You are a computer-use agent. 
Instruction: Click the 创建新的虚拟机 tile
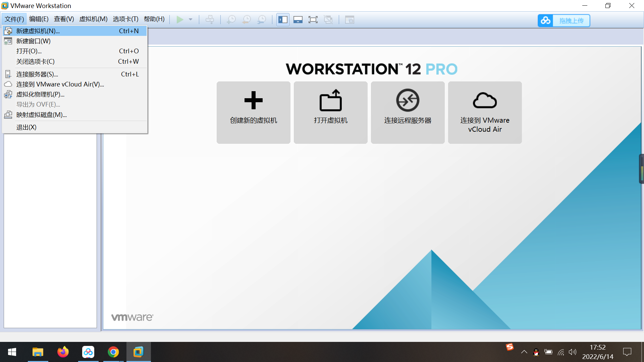(x=254, y=113)
